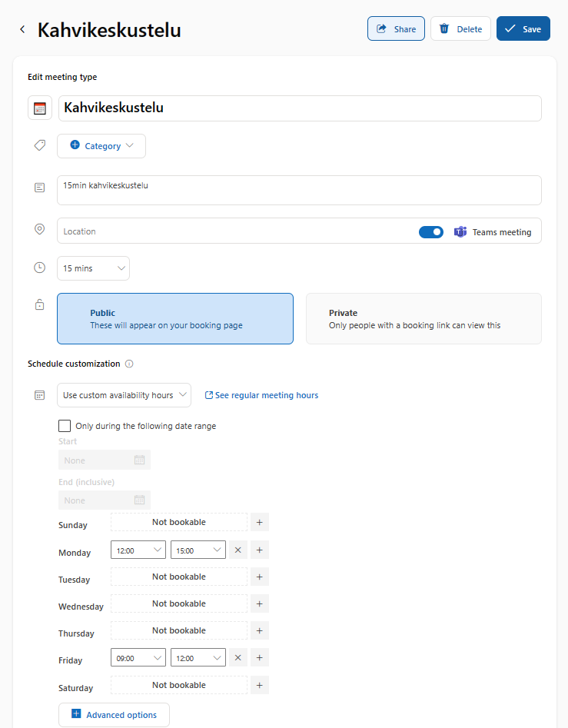Click the tag icon beside Category
The image size is (568, 728).
[x=40, y=145]
